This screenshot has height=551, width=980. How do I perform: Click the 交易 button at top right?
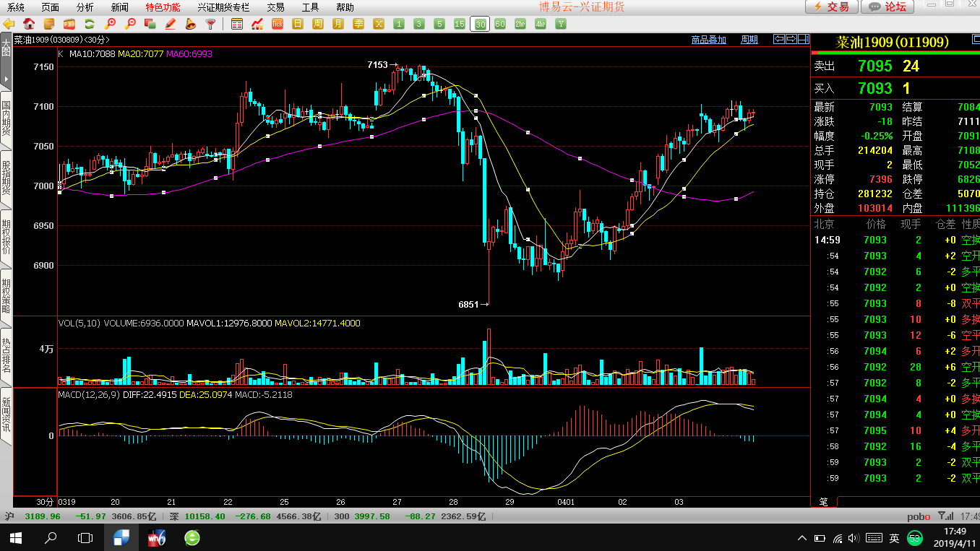point(832,6)
